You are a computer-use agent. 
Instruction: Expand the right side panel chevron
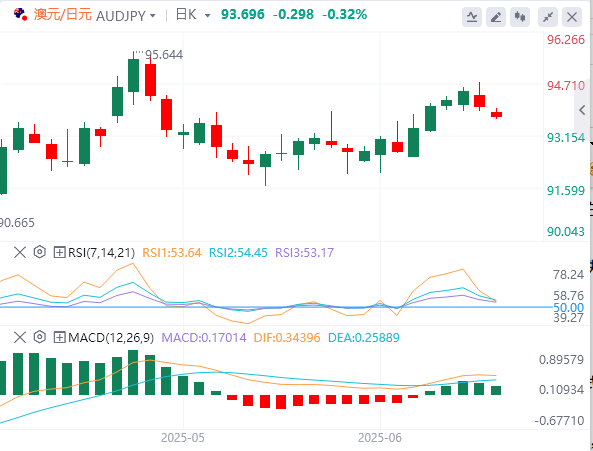[582, 110]
